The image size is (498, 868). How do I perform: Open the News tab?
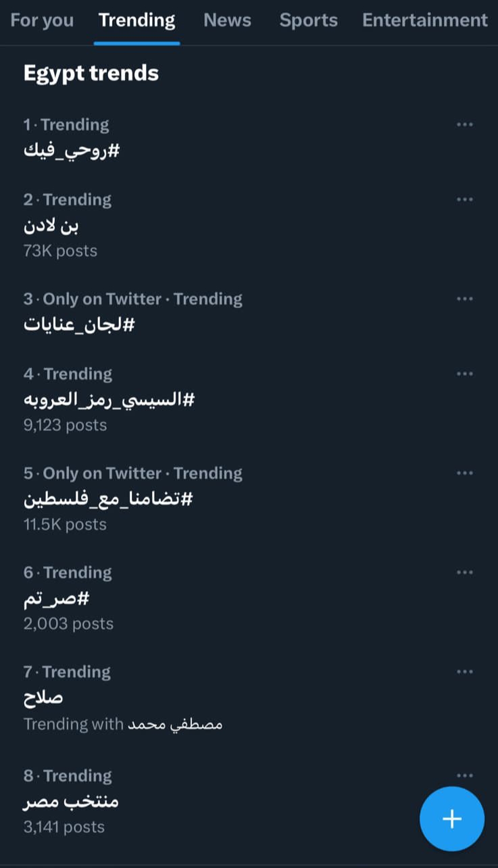click(x=227, y=21)
